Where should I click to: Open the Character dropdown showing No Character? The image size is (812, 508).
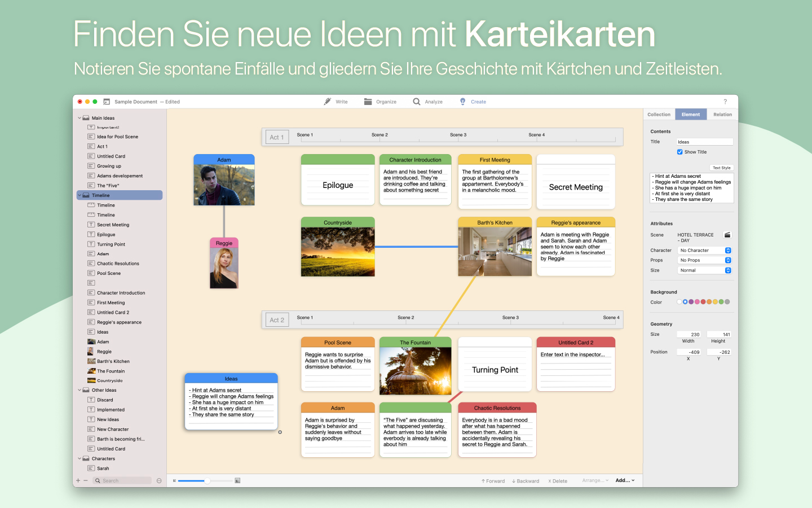(704, 250)
